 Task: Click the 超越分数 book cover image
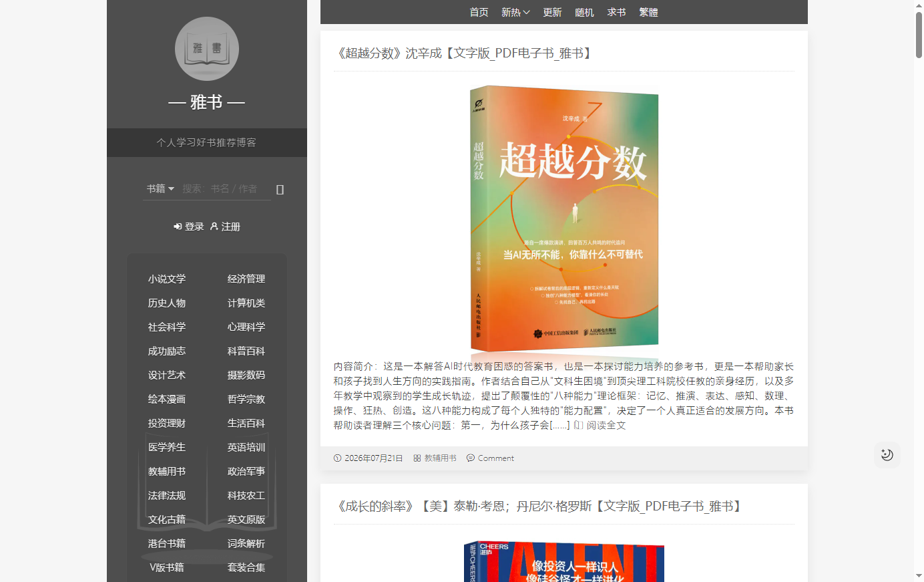tap(564, 219)
